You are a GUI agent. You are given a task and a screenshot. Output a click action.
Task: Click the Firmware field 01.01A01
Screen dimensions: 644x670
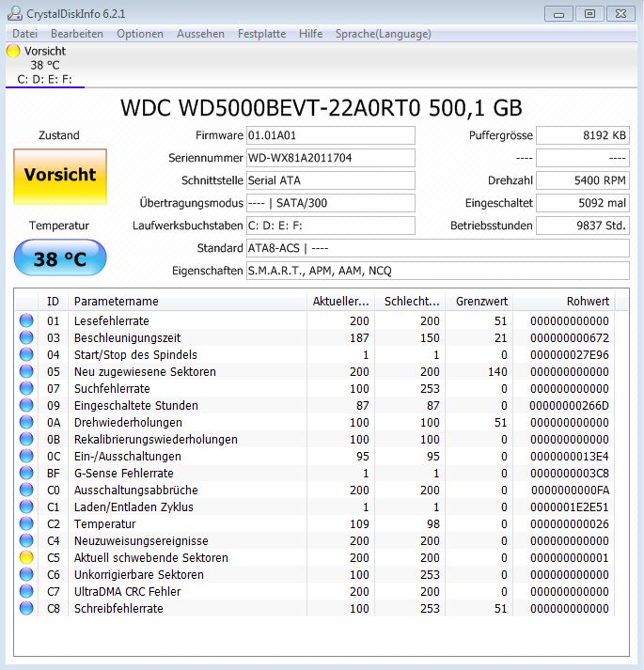click(x=331, y=135)
